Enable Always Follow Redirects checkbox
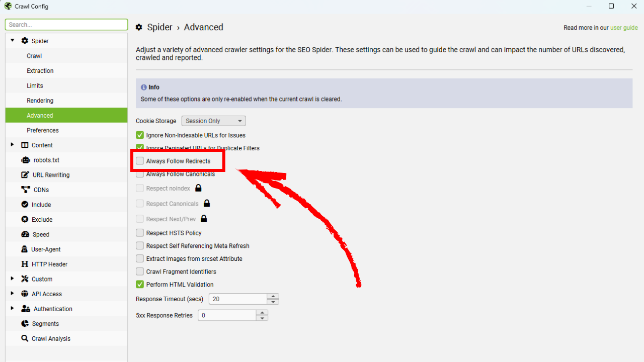This screenshot has height=362, width=644. click(x=140, y=161)
